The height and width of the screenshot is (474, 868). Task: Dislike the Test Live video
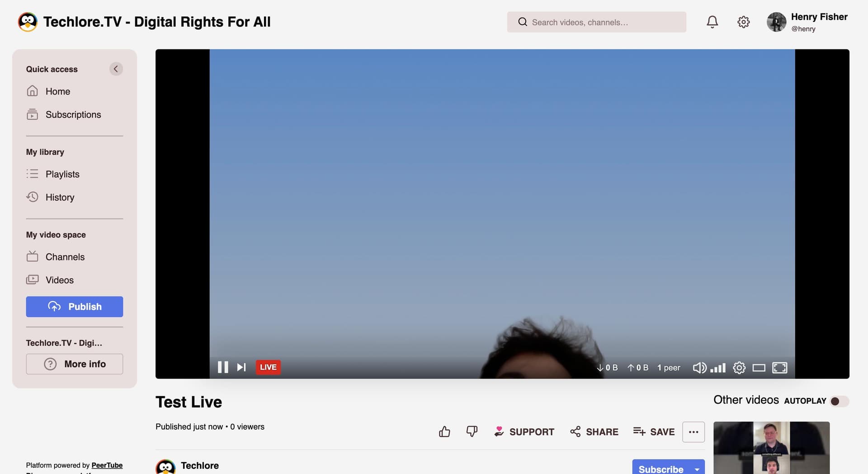click(x=472, y=432)
